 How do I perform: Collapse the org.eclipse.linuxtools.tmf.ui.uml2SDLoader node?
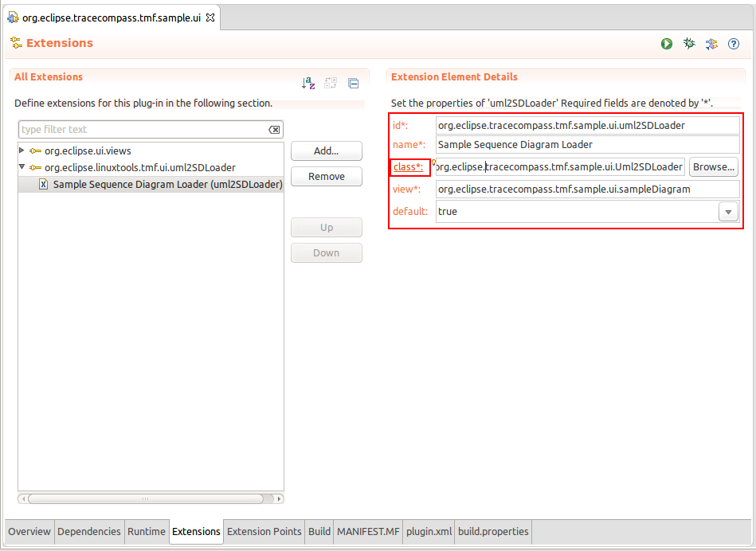tap(22, 167)
